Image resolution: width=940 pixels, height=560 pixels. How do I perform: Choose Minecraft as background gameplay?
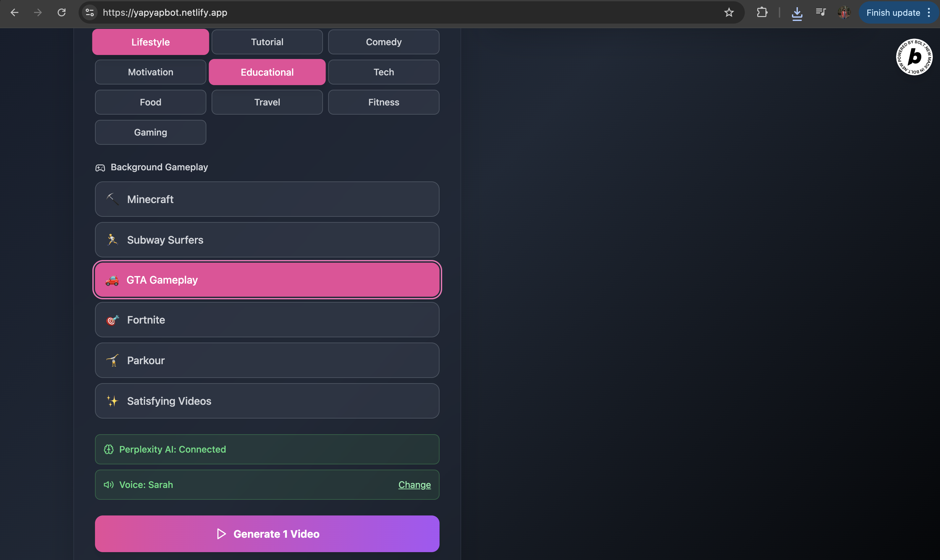(x=267, y=199)
